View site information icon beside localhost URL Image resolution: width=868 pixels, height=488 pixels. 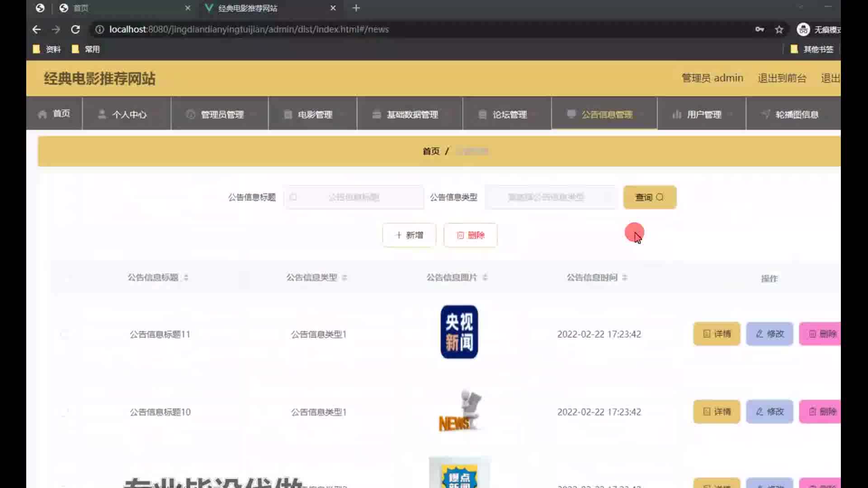coord(99,29)
